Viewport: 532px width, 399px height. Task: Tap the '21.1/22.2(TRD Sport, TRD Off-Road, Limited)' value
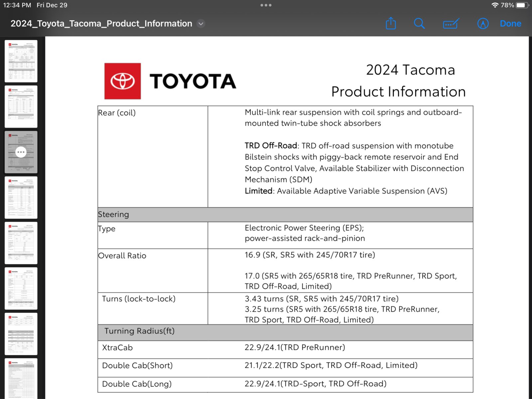[331, 365]
